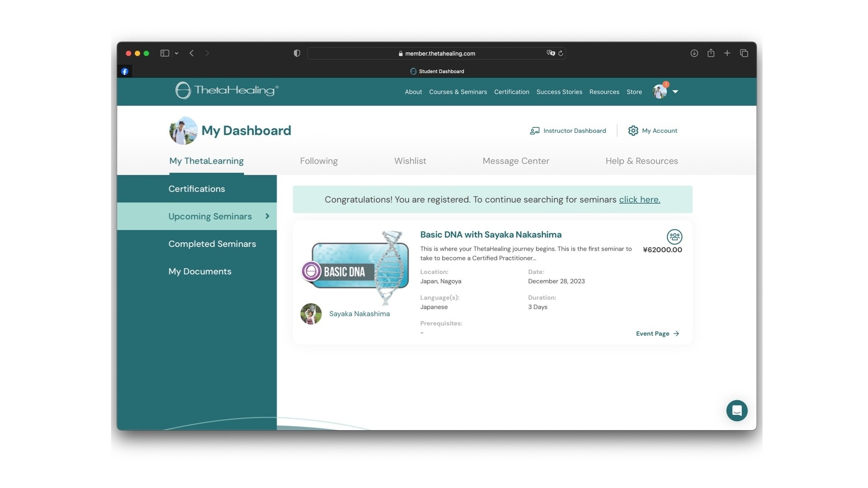Open Safari downloads icon
The height and width of the screenshot is (488, 868).
click(694, 53)
